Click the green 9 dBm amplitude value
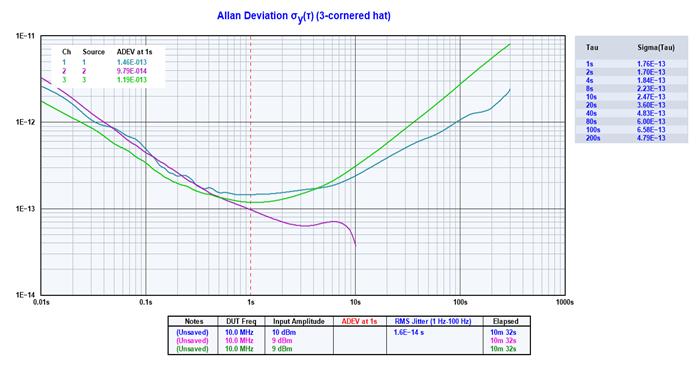 [282, 349]
